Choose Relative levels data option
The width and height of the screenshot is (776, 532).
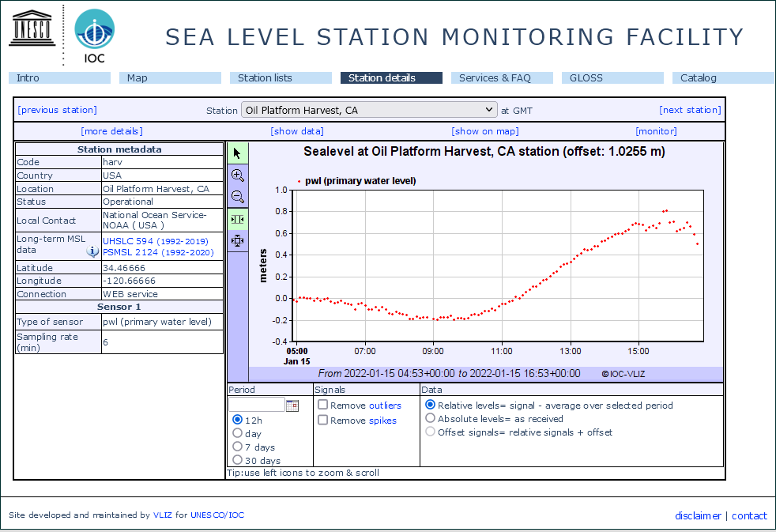431,405
